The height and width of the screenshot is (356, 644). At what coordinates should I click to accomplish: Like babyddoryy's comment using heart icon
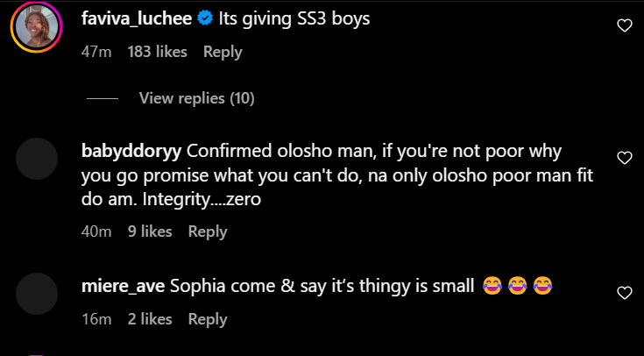pos(624,159)
